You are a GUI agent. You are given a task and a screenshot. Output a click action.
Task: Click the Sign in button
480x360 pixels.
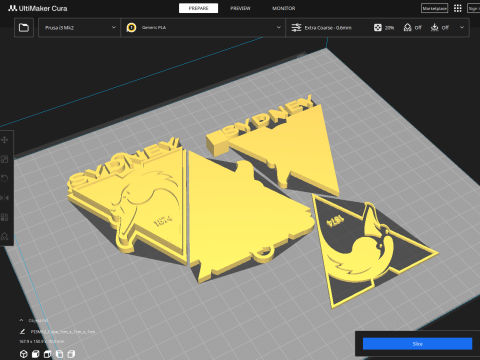[x=474, y=8]
